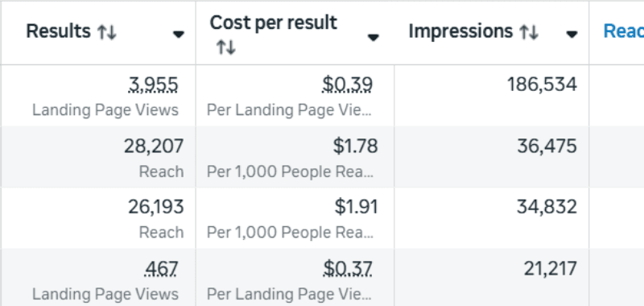Click the 467 landing page views value
Image resolution: width=644 pixels, height=306 pixels.
(161, 270)
